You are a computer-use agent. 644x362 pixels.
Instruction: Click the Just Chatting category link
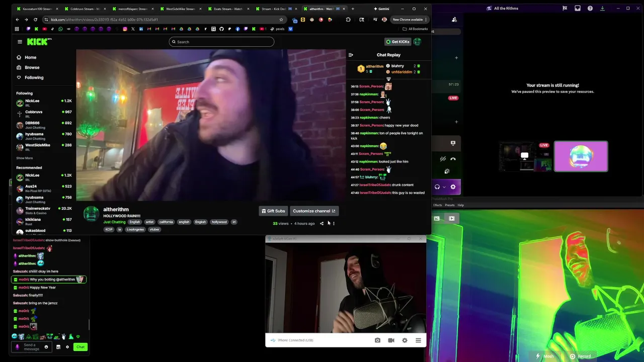pos(114,222)
